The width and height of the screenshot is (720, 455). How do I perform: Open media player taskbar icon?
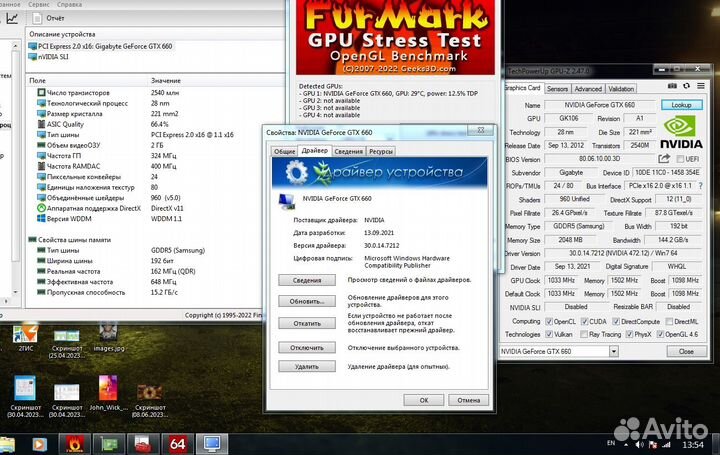tap(39, 444)
